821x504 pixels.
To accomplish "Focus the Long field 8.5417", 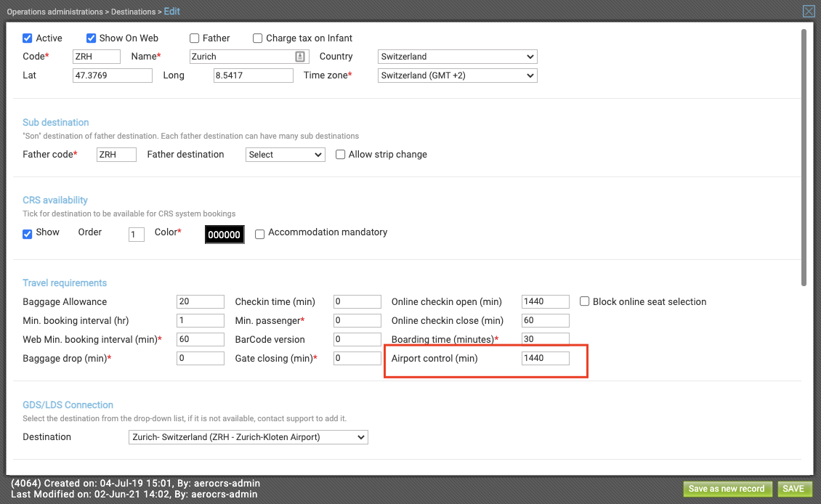I will (254, 76).
